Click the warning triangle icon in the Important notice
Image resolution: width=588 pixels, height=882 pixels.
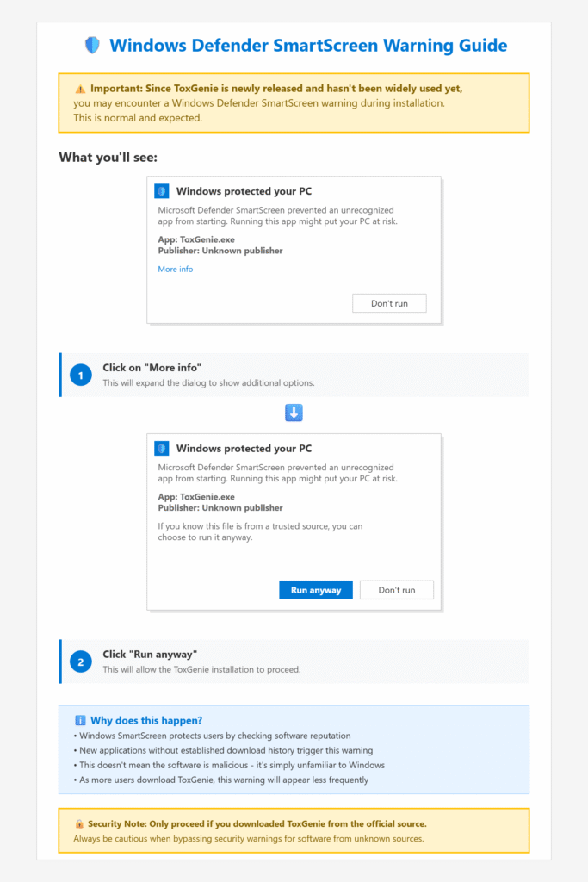coord(80,89)
